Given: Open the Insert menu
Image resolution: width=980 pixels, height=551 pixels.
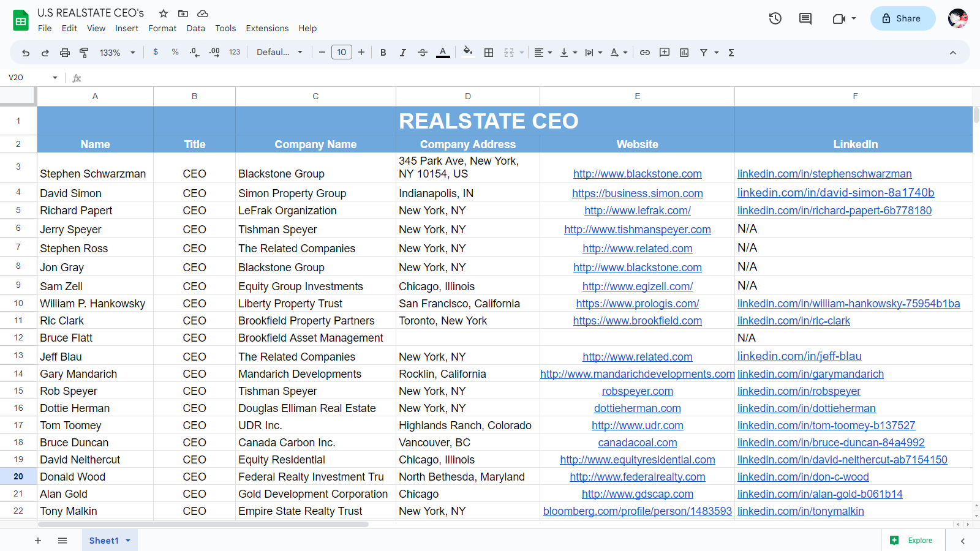Looking at the screenshot, I should click(x=127, y=28).
